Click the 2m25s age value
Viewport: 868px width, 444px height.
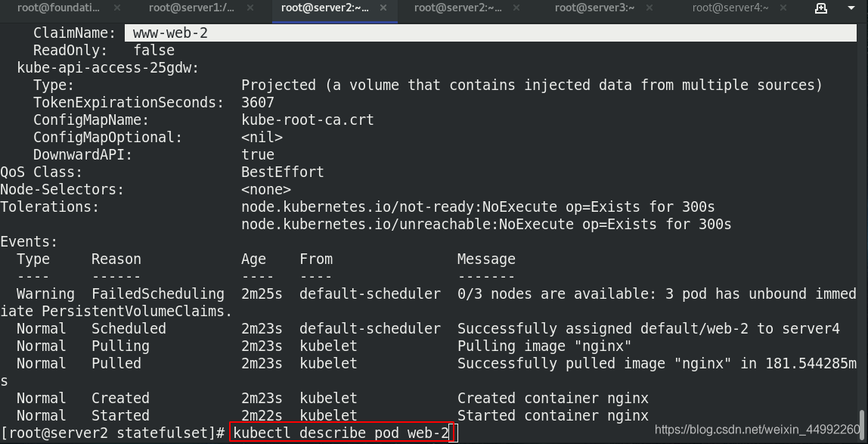pos(262,294)
